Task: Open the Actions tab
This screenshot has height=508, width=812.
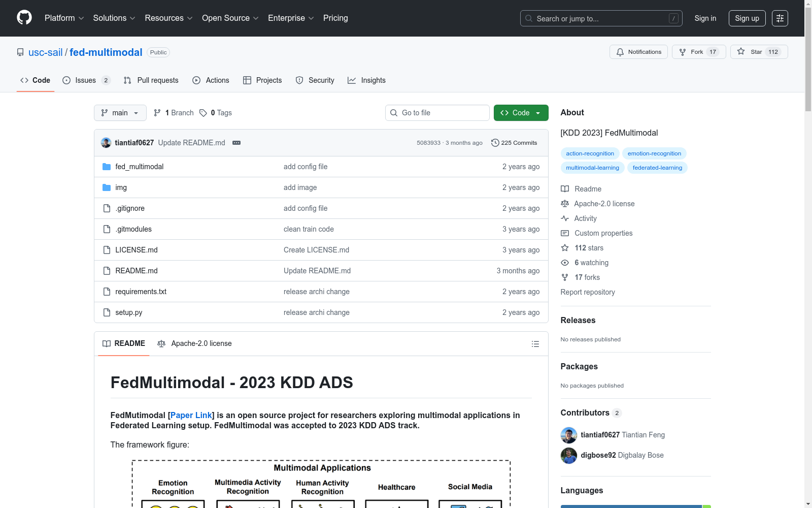Action: 211,80
